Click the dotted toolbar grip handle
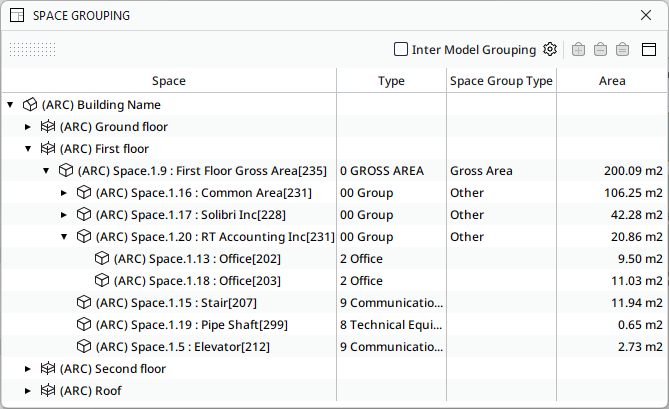The image size is (669, 409). (32, 49)
